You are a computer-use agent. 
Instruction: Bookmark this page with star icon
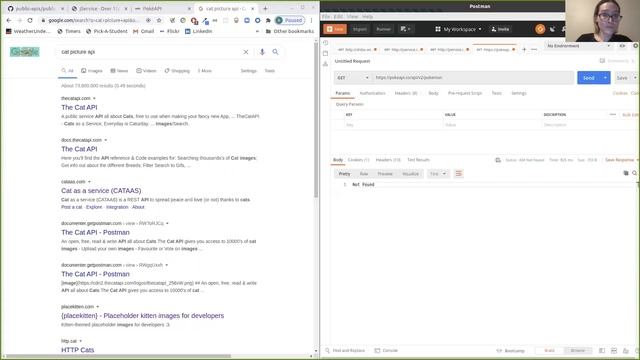(159, 20)
